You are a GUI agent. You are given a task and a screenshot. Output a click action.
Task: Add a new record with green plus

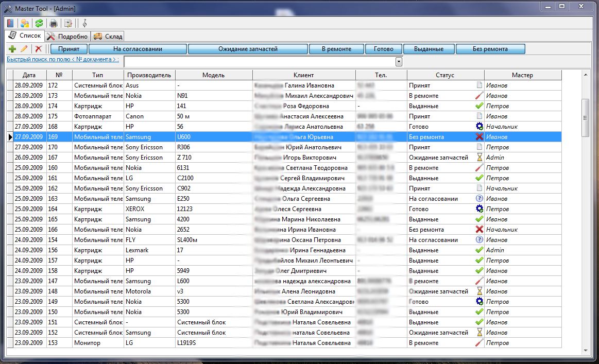13,49
